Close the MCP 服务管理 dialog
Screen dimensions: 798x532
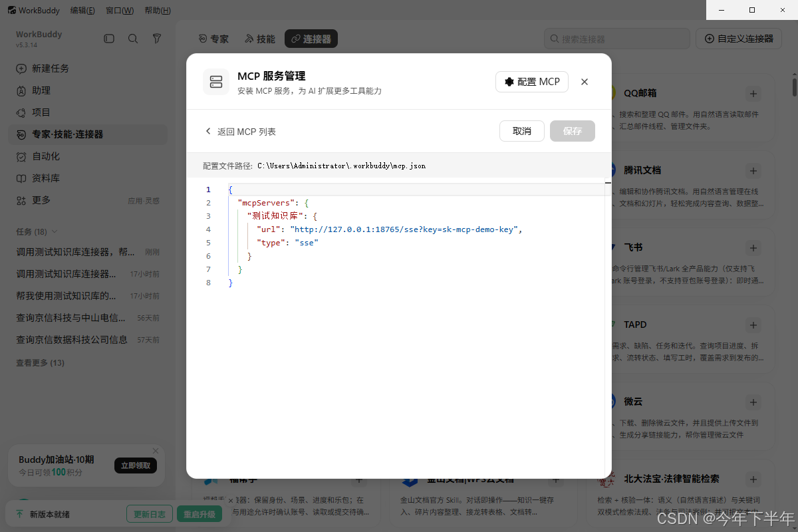coord(585,82)
